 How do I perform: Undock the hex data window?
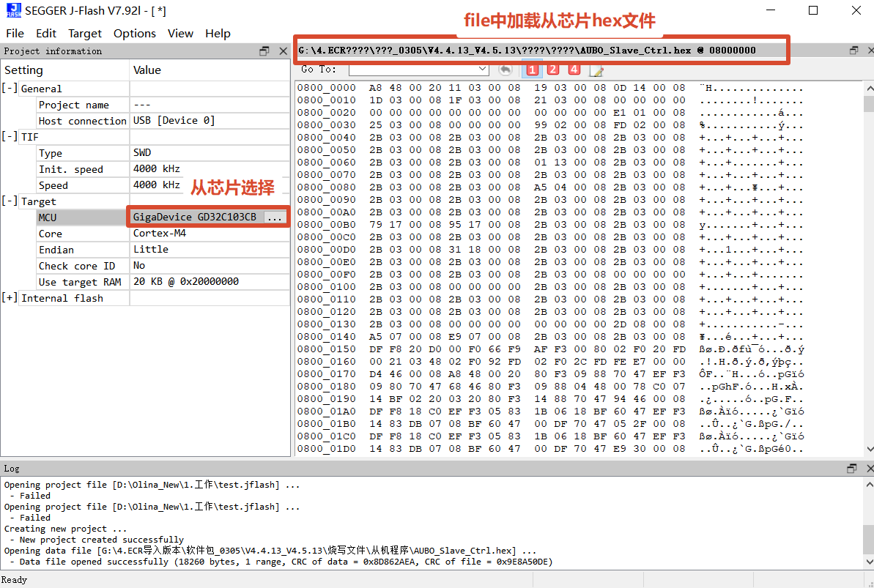[853, 51]
